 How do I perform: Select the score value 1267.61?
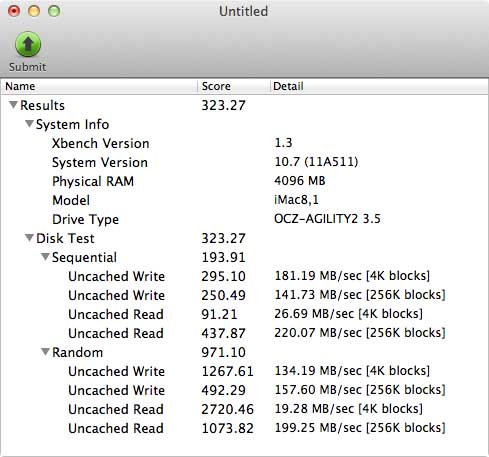[x=228, y=371]
